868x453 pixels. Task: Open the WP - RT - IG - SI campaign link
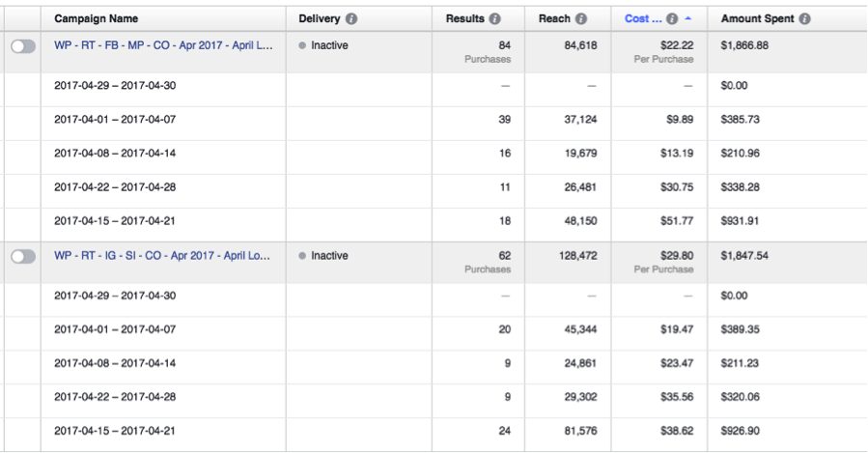161,256
